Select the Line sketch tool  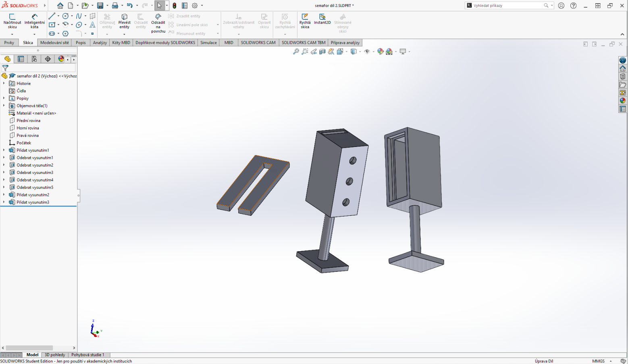[51, 16]
